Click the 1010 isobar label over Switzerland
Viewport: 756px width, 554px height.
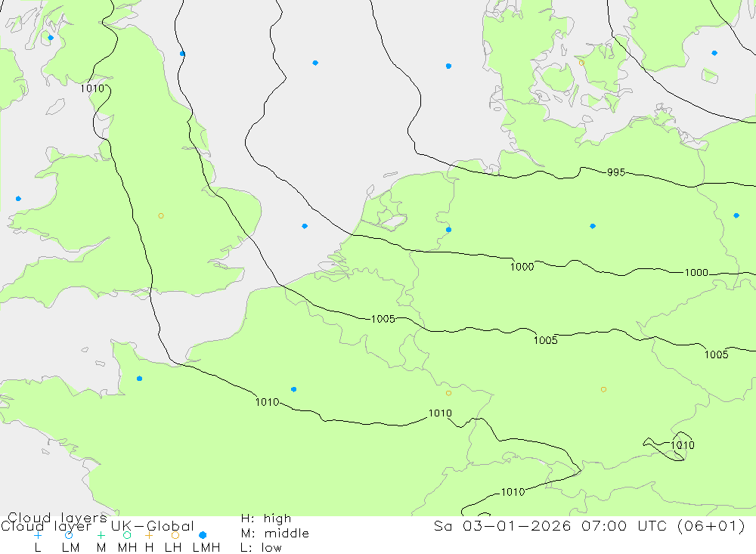(x=513, y=492)
